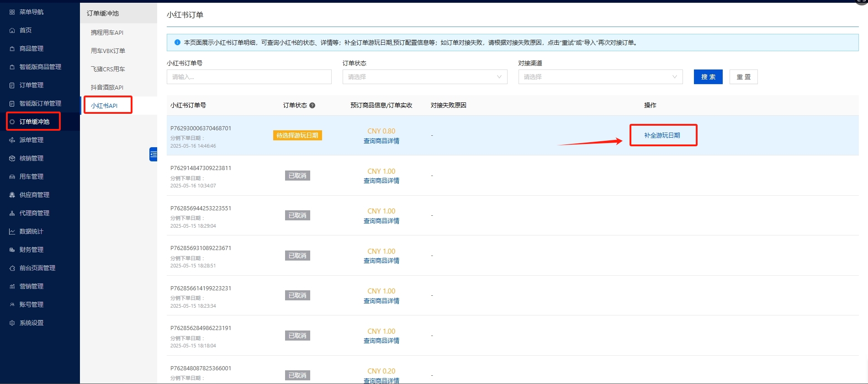Click the blue submenu collapse icon
This screenshot has height=384, width=868.
[x=153, y=155]
